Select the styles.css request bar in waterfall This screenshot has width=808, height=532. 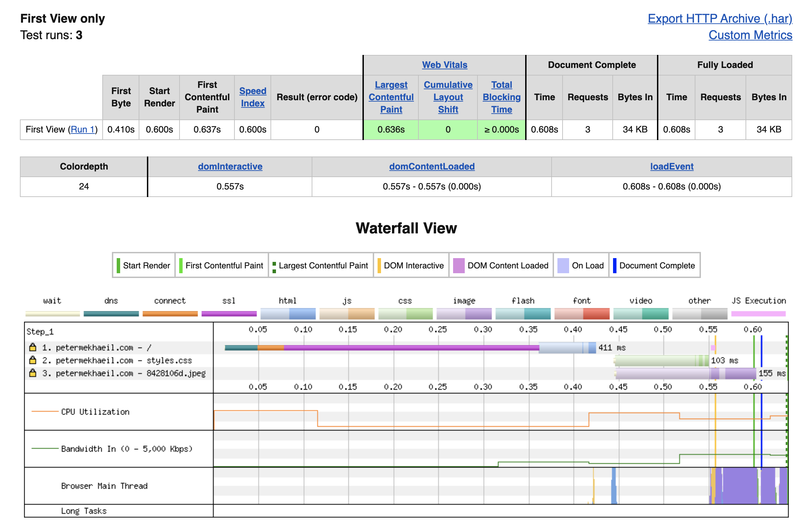(x=661, y=360)
